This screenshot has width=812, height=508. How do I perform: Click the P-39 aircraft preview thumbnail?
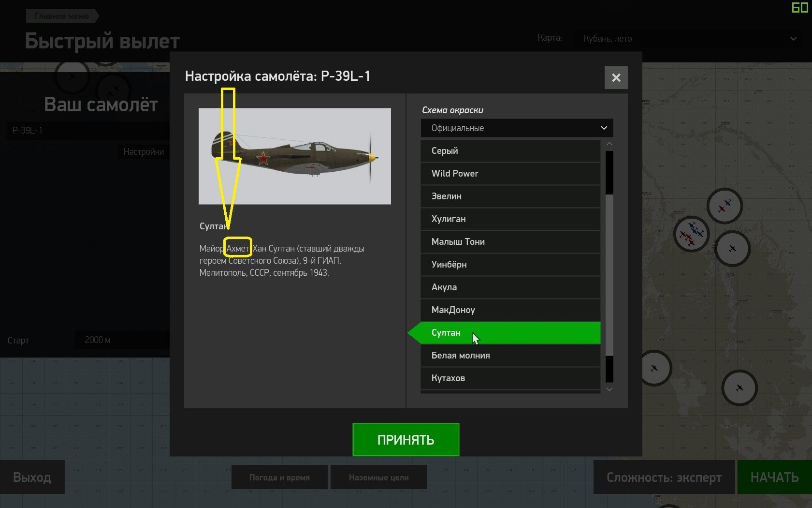coord(295,156)
